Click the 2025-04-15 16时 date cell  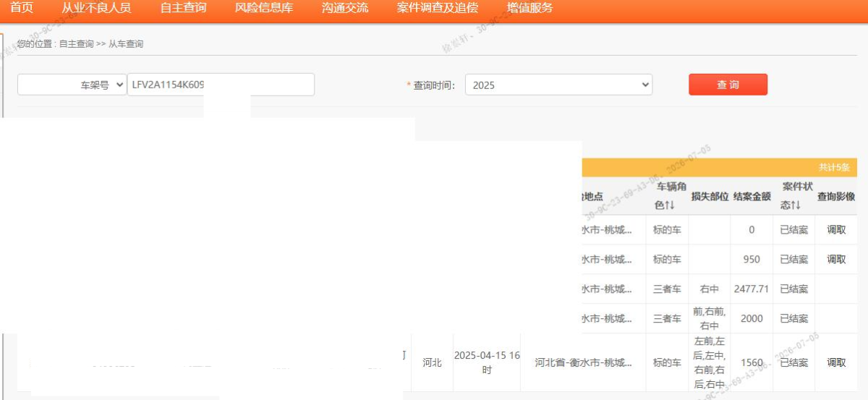487,363
